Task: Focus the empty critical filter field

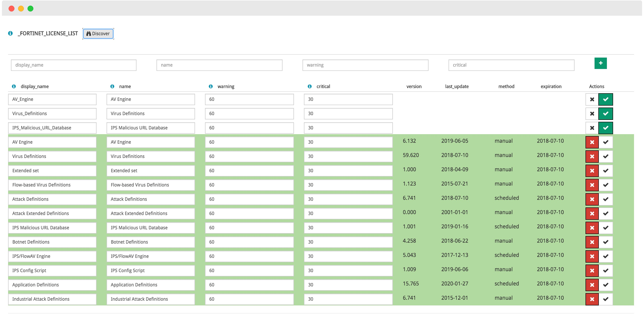Action: coord(511,65)
